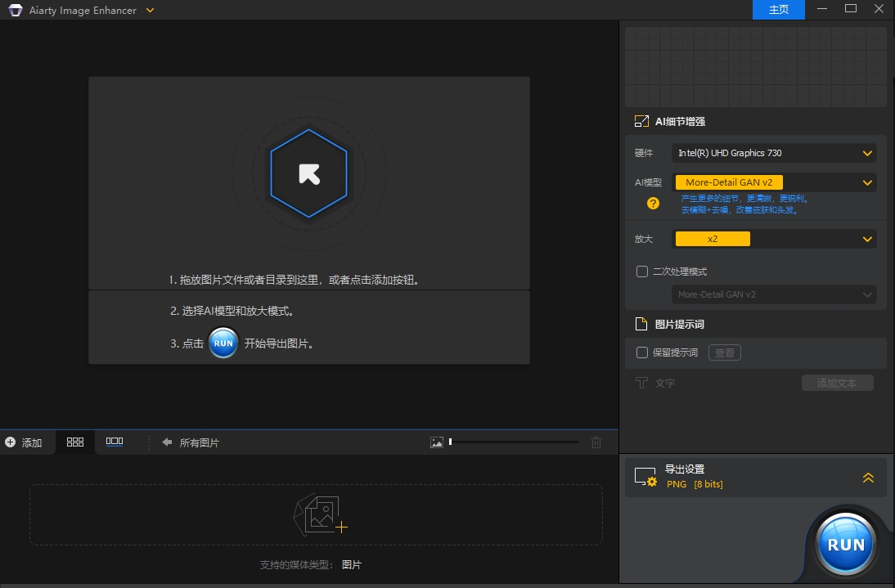Click the large blue RUN button
895x588 pixels.
click(845, 545)
